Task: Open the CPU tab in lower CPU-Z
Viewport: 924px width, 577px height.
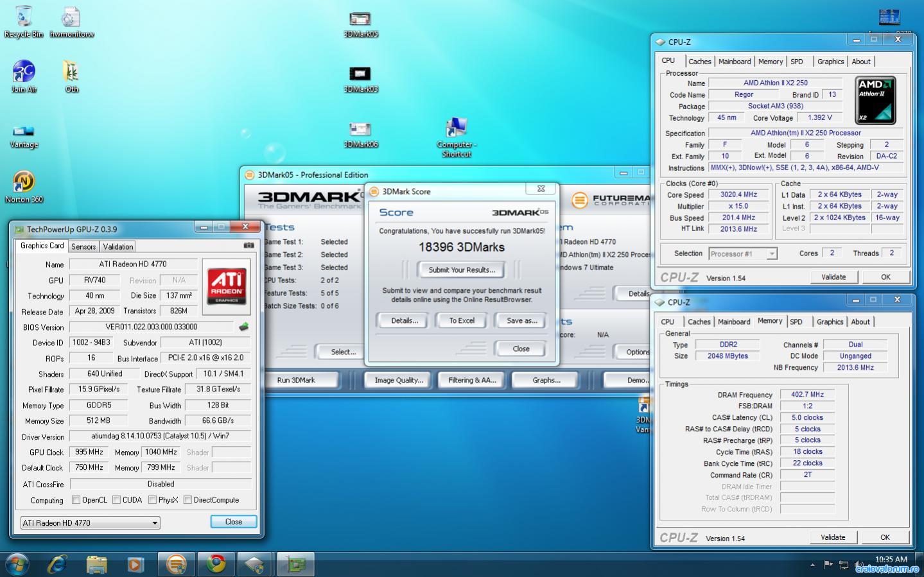Action: 668,322
